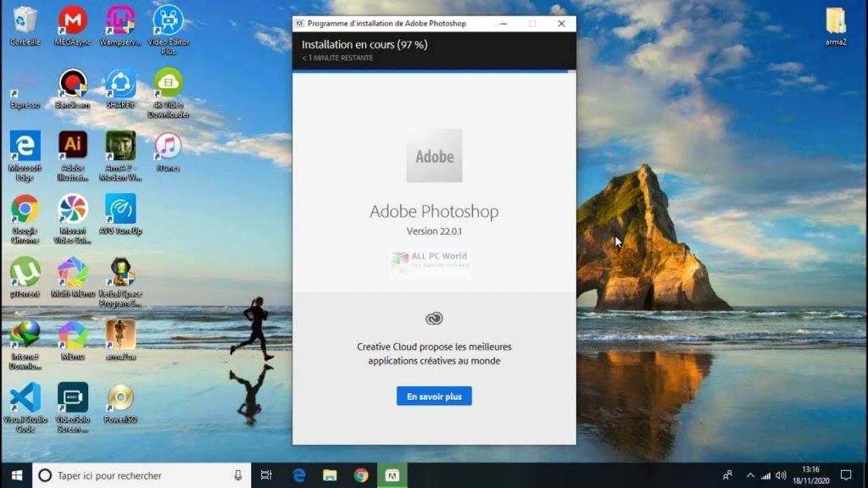Screen dimensions: 868x488
Task: Select the arma2 folder on desktop
Action: pos(836,21)
